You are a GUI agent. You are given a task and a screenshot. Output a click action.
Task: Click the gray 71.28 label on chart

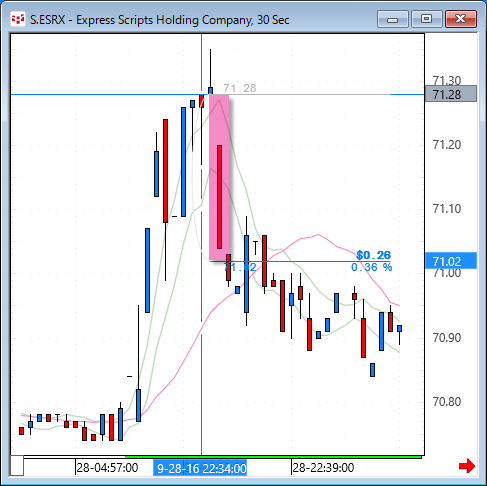click(240, 88)
